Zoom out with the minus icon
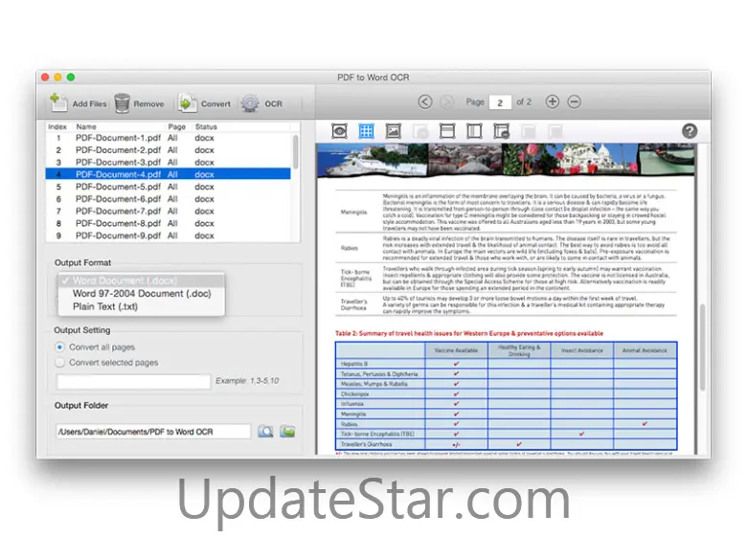Image resolution: width=747 pixels, height=560 pixels. 574,101
